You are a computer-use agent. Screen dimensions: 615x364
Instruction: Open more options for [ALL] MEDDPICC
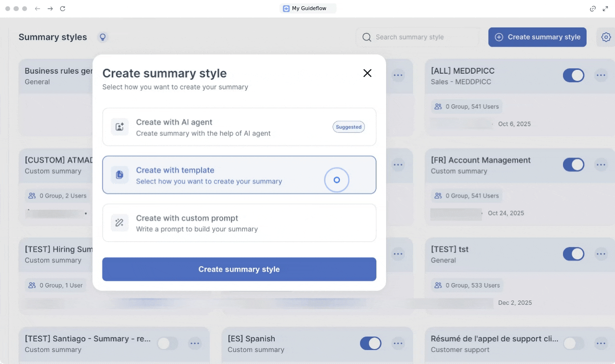(601, 76)
